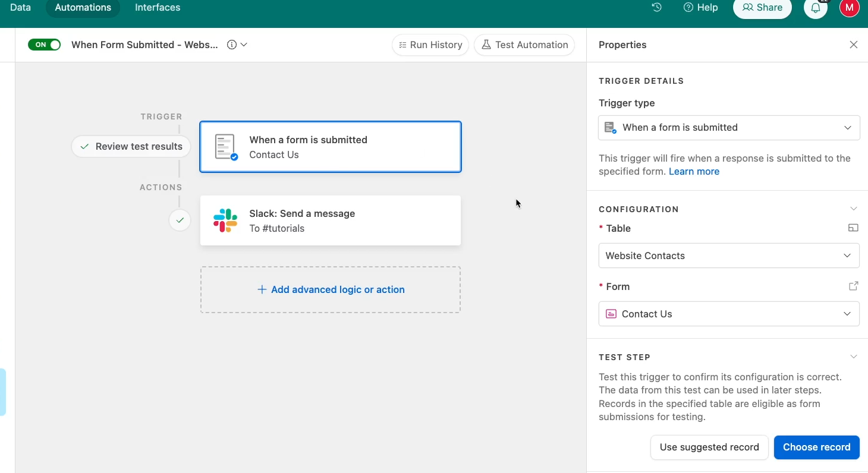Click Use suggested record
Viewport: 868px width, 473px height.
coord(709,447)
